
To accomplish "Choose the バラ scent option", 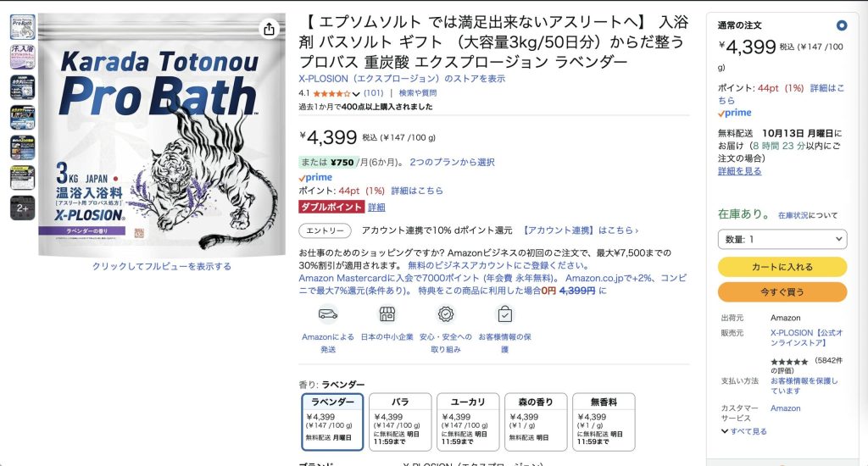I will 400,422.
